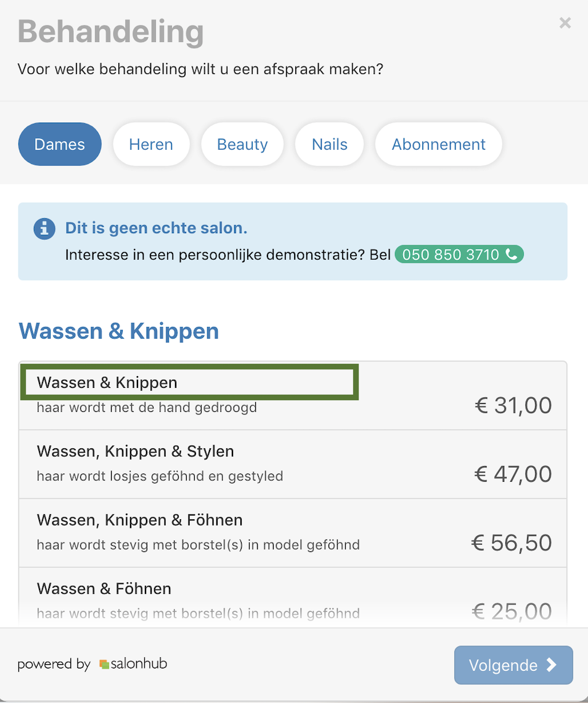
Task: Select the Dames category tab
Action: coord(60,144)
